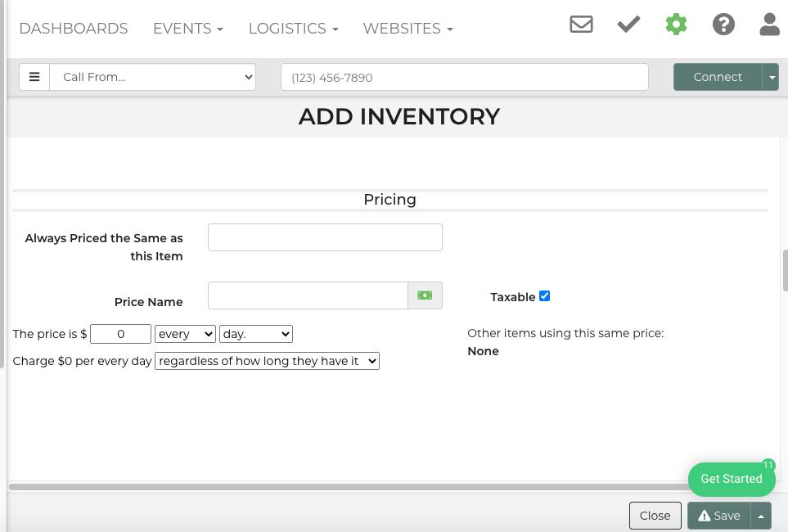This screenshot has height=532, width=788.
Task: Click the user profile icon
Action: [x=769, y=25]
